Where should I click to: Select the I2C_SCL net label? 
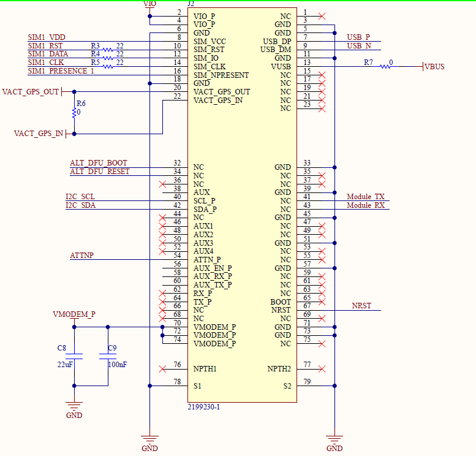[x=80, y=197]
